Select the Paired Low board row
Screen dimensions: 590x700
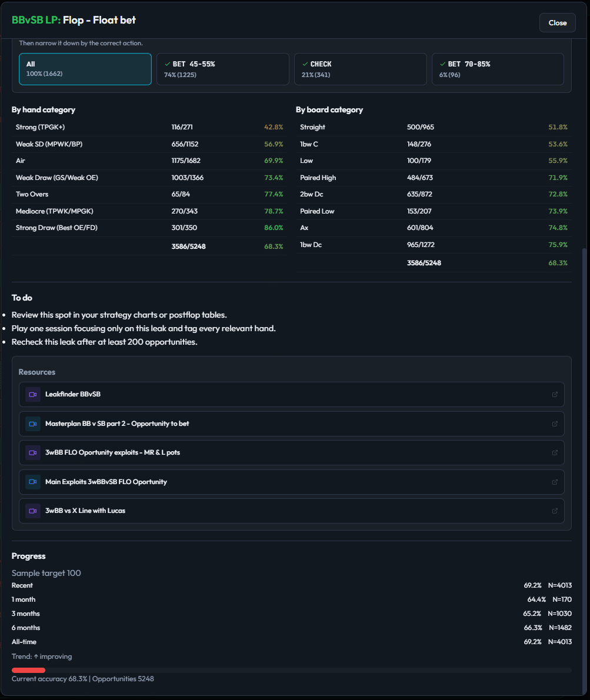[434, 211]
